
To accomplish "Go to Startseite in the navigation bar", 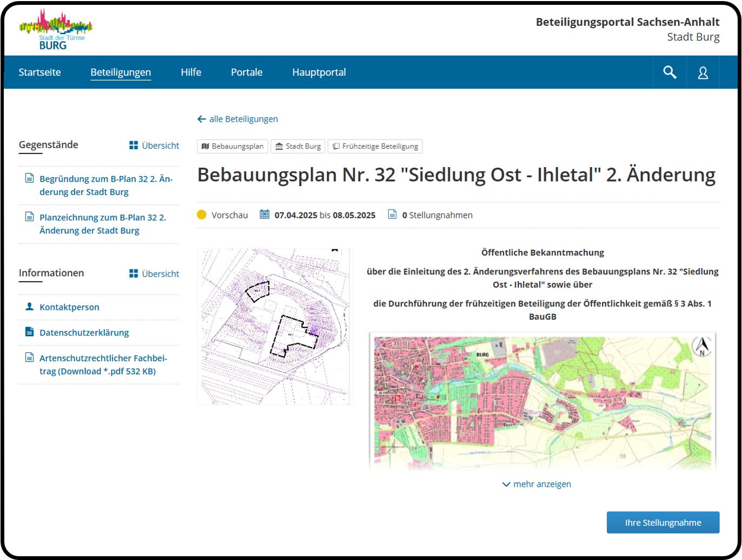I will [x=39, y=72].
